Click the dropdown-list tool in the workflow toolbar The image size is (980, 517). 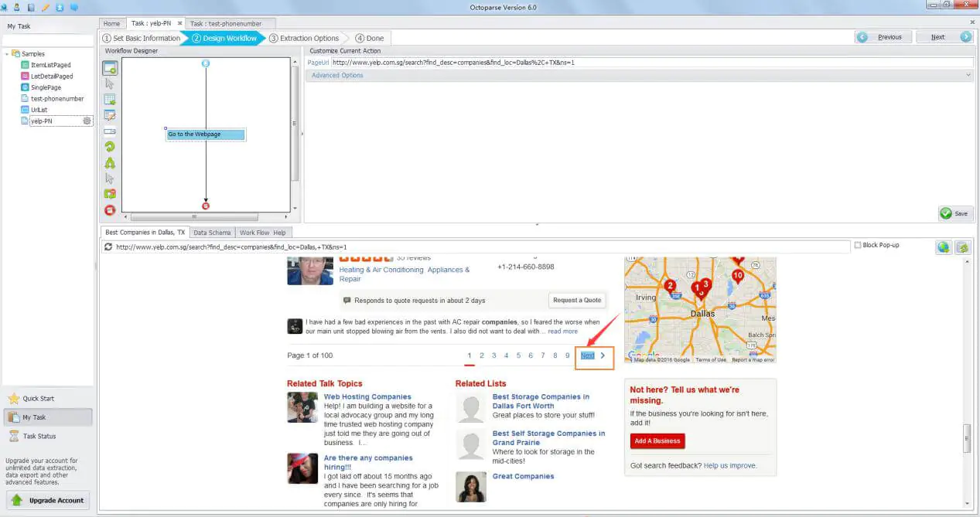(110, 131)
